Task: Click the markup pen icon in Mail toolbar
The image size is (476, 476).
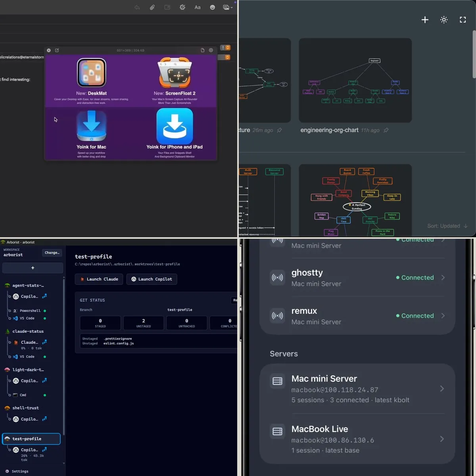Action: click(x=182, y=7)
